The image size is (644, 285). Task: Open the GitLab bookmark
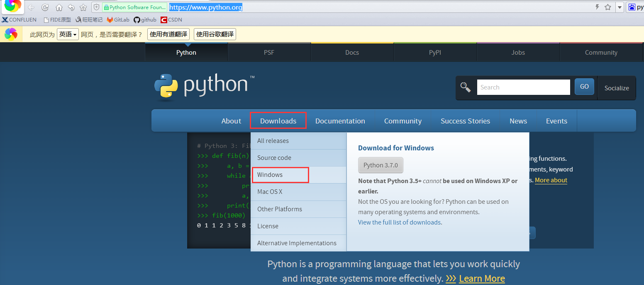point(118,19)
